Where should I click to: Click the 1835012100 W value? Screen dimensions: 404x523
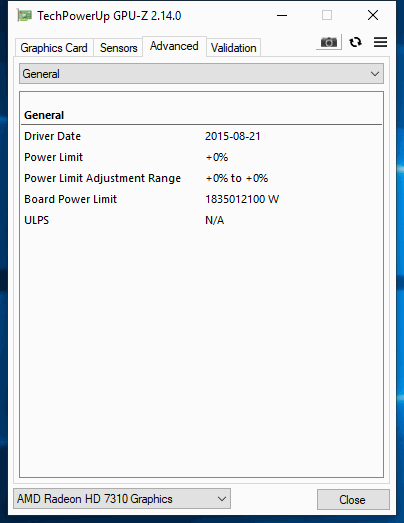pos(242,199)
